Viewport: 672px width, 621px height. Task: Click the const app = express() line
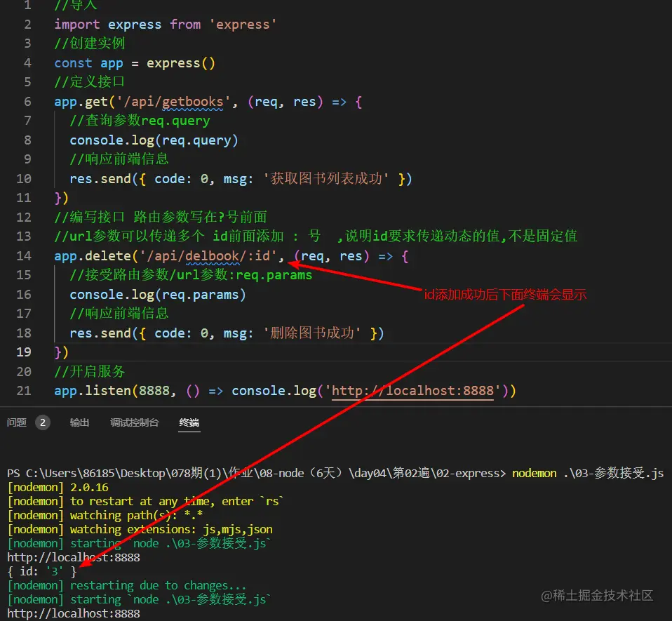(135, 63)
